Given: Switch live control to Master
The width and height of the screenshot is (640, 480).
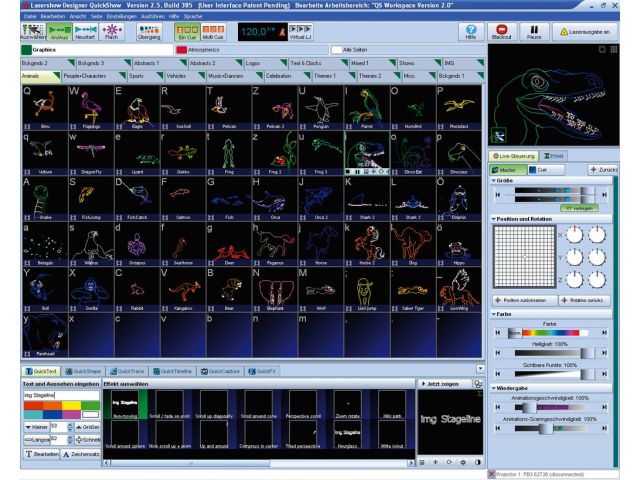Looking at the screenshot, I should (x=508, y=170).
